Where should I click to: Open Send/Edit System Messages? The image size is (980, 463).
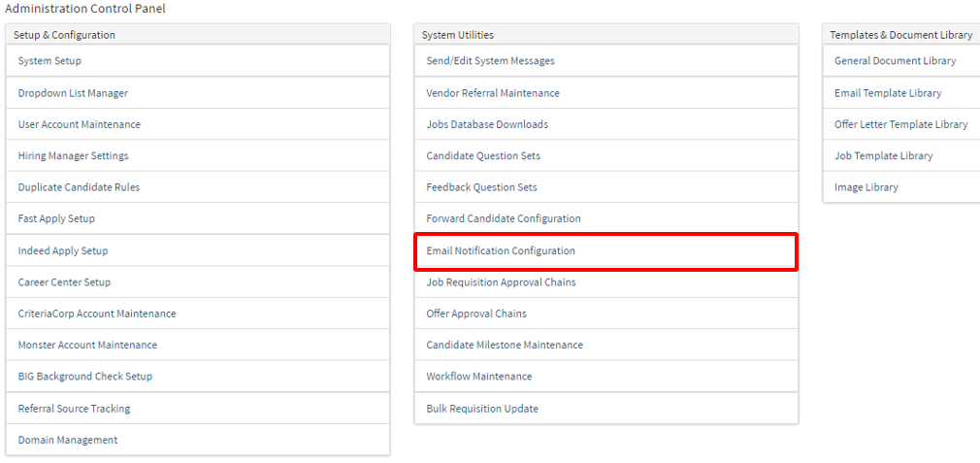[x=490, y=61]
